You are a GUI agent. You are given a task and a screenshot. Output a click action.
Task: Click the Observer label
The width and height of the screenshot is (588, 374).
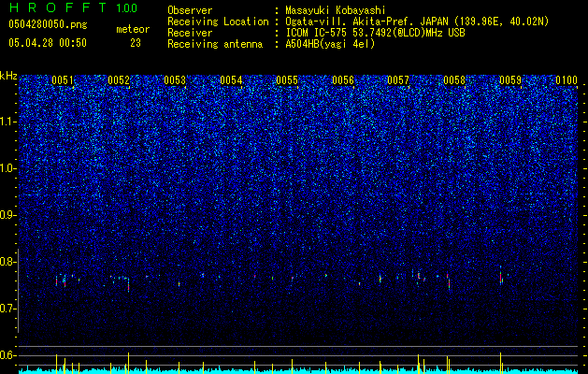(190, 10)
